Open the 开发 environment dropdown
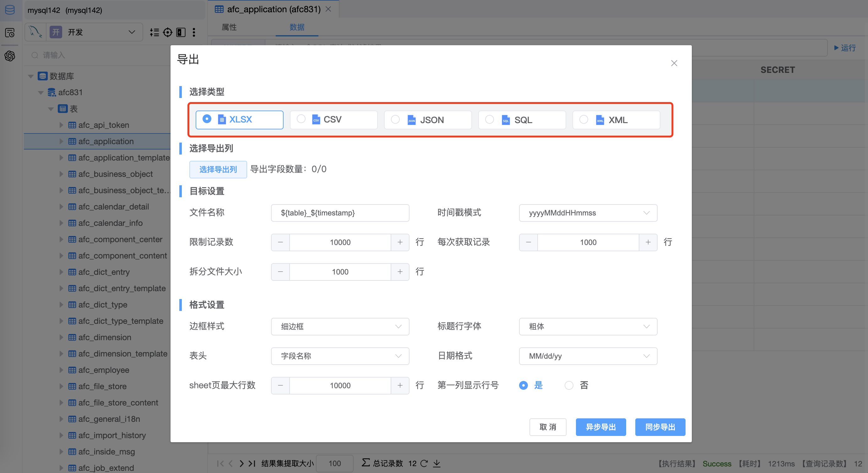The width and height of the screenshot is (868, 473). click(x=94, y=32)
